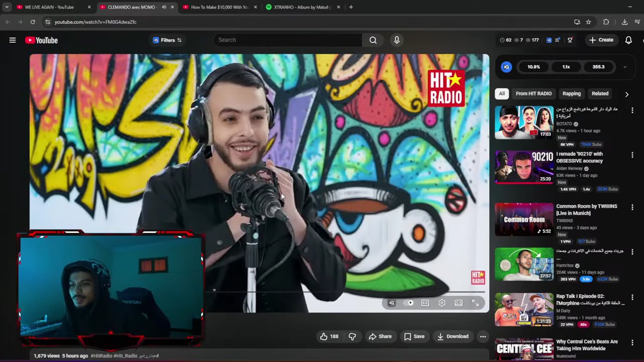The width and height of the screenshot is (644, 362).
Task: Toggle closed captions in the player
Action: pyautogui.click(x=425, y=303)
